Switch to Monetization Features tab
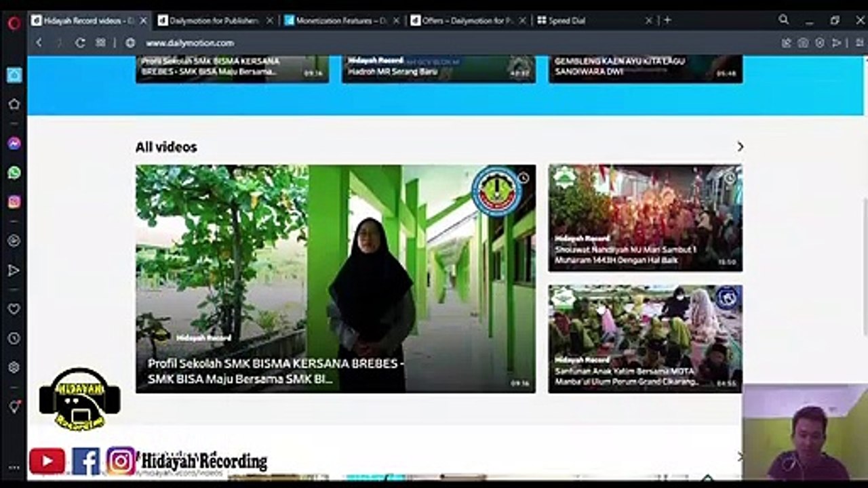Screen dimensions: 868x488 (x=341, y=21)
